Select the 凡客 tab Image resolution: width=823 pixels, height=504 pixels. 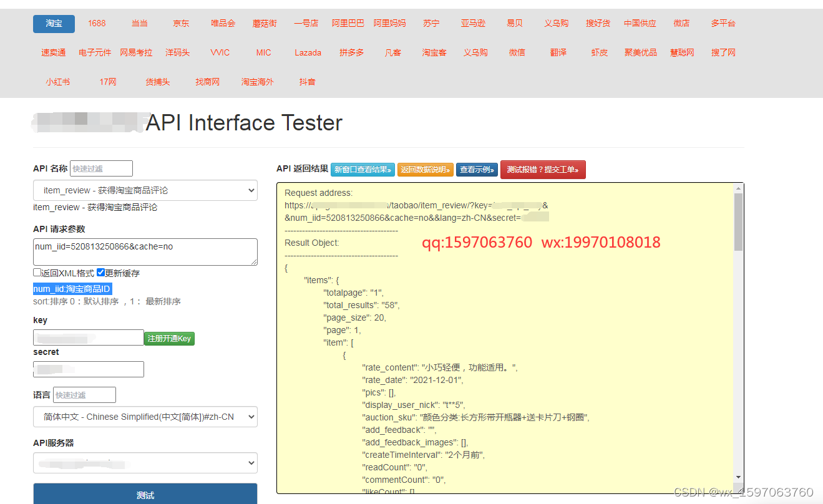pos(393,53)
